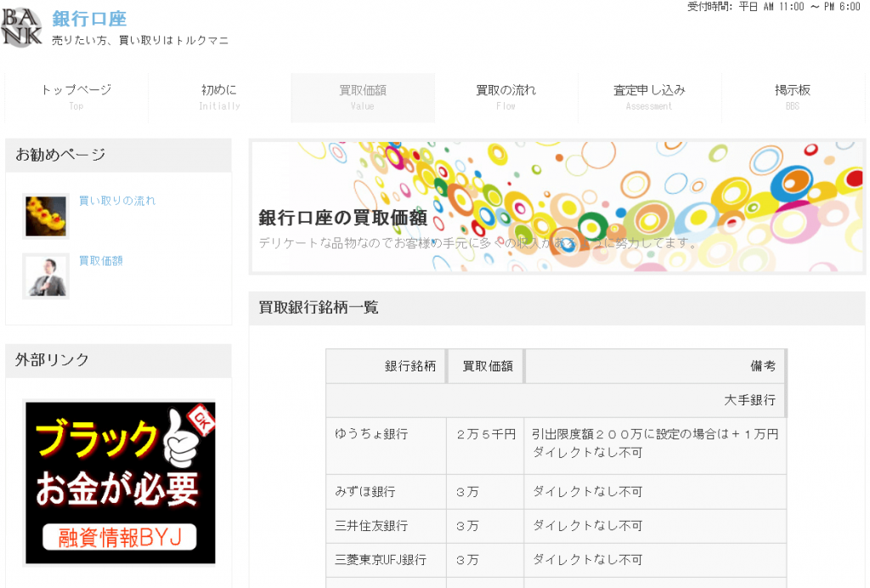This screenshot has height=588, width=870.
Task: Click the businessman thumbnail beside 買取価額
Action: 45,276
